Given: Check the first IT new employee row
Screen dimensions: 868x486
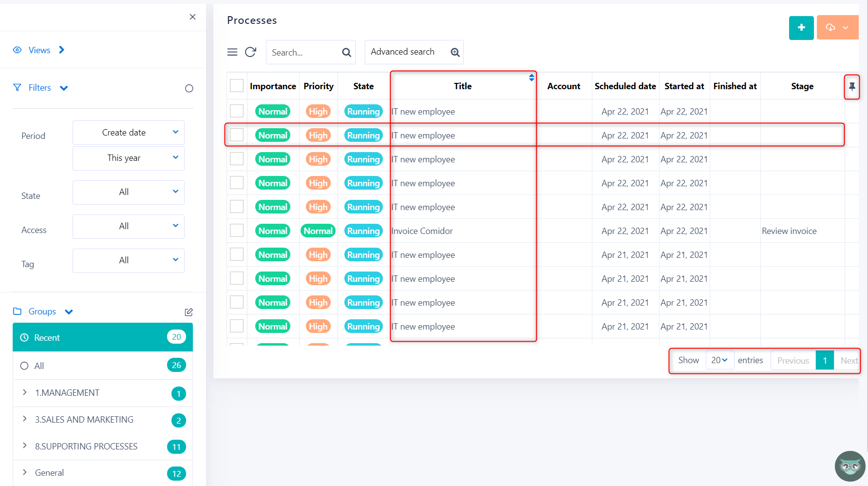Looking at the screenshot, I should coord(237,111).
